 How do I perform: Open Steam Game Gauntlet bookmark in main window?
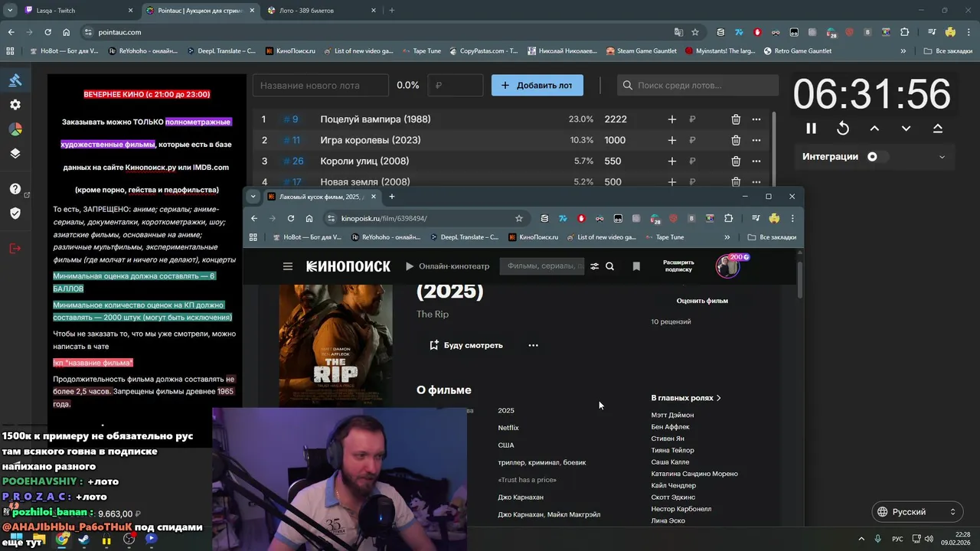tap(641, 51)
